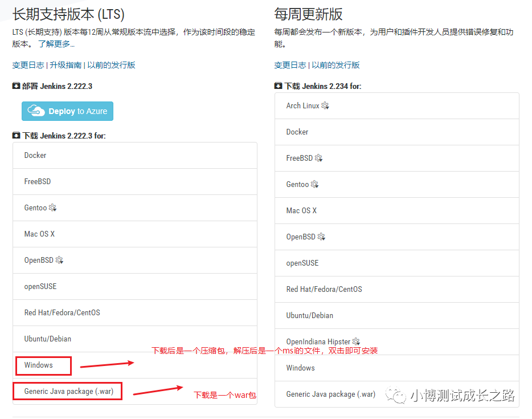Select Ubuntu/Debian in weekly download list
This screenshot has height=419, width=532.
(x=397, y=315)
